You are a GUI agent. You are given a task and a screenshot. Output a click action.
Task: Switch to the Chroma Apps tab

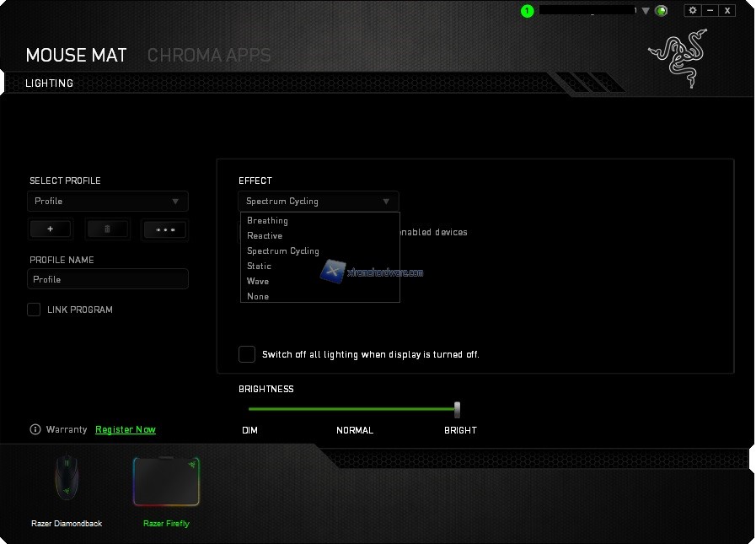[x=209, y=56]
